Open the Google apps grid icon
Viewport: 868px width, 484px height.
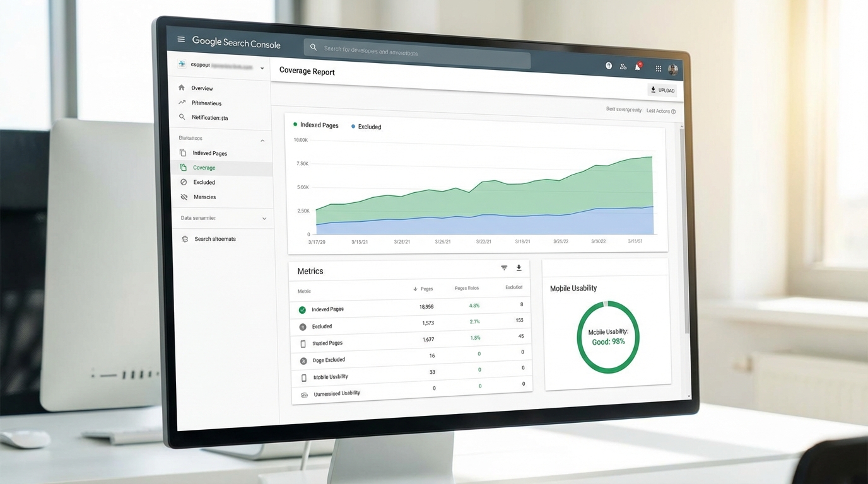657,67
